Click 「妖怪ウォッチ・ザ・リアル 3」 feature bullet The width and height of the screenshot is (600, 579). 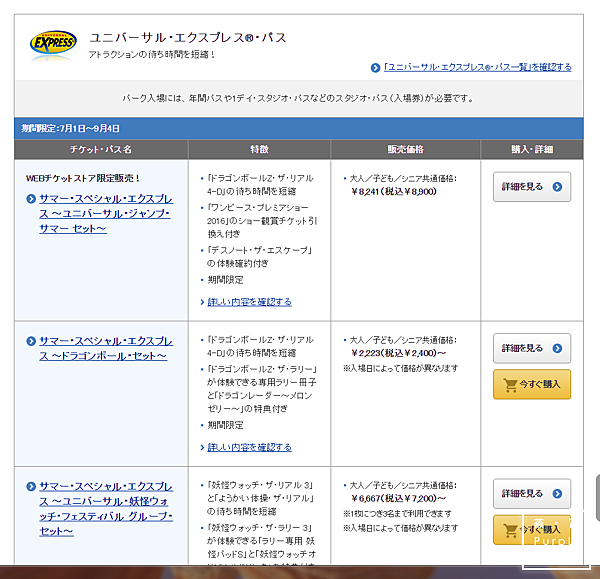[x=260, y=498]
